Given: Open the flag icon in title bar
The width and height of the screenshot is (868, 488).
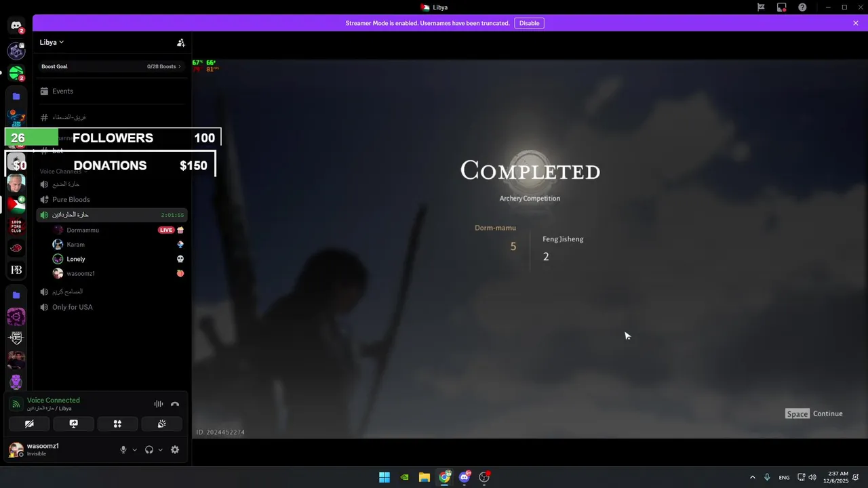Looking at the screenshot, I should (761, 7).
